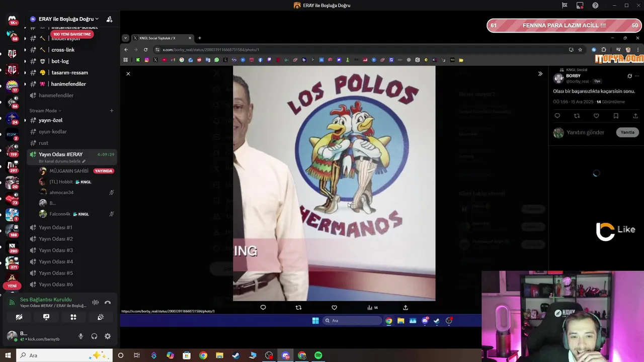
Task: Close the photo viewer X
Action: [x=128, y=74]
